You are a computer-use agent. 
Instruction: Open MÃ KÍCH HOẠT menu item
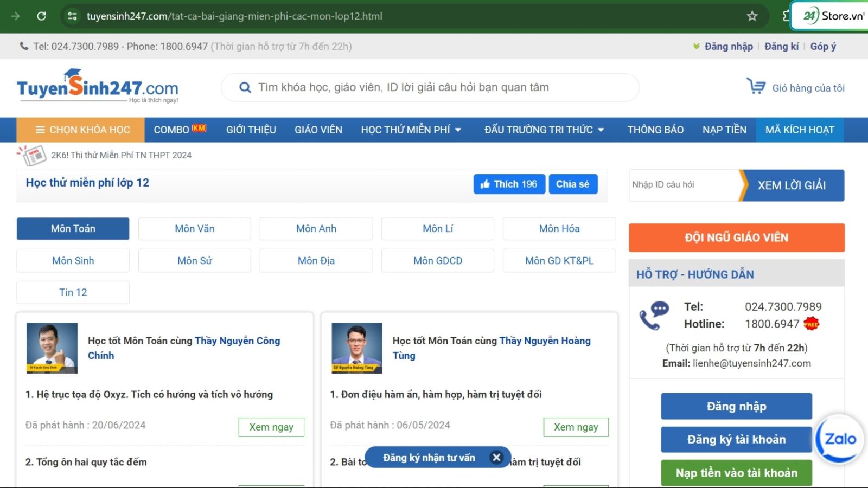tap(800, 130)
